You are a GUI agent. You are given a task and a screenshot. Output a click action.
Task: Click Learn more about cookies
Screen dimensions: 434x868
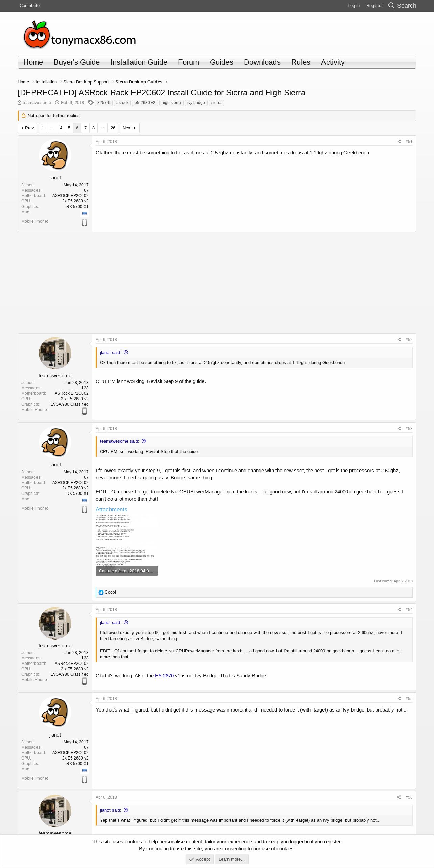tap(232, 859)
